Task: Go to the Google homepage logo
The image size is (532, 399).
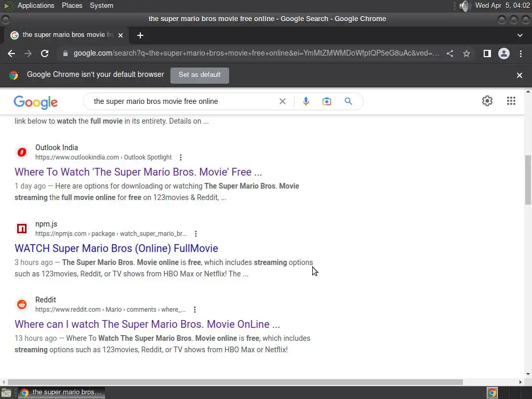Action: coord(36,102)
